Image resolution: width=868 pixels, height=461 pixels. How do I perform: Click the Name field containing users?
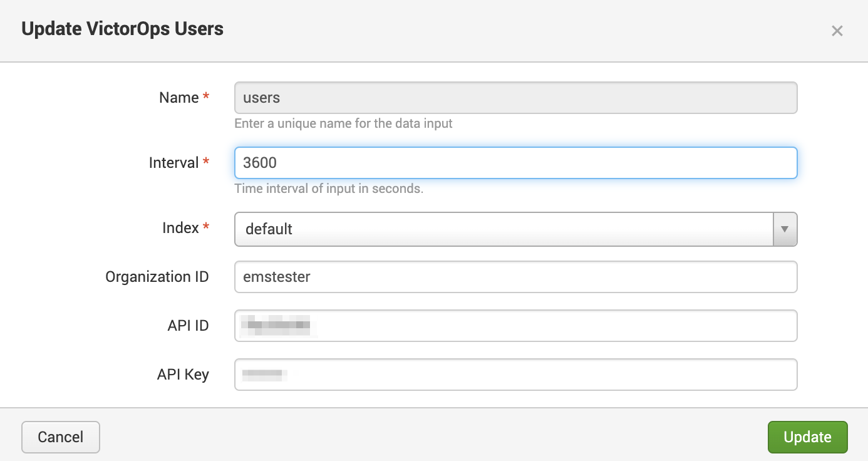(x=515, y=98)
